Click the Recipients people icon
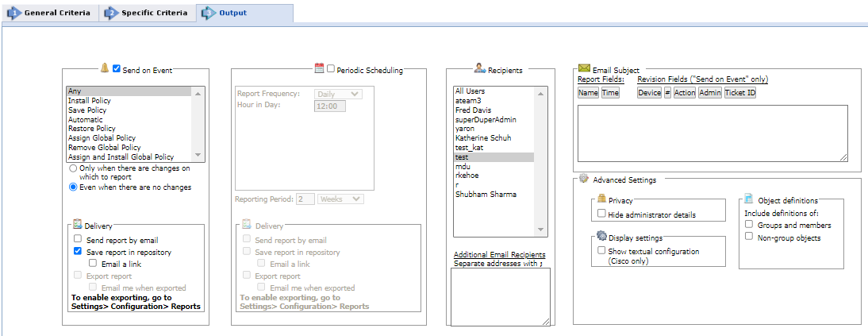Image resolution: width=868 pixels, height=336 pixels. point(479,68)
